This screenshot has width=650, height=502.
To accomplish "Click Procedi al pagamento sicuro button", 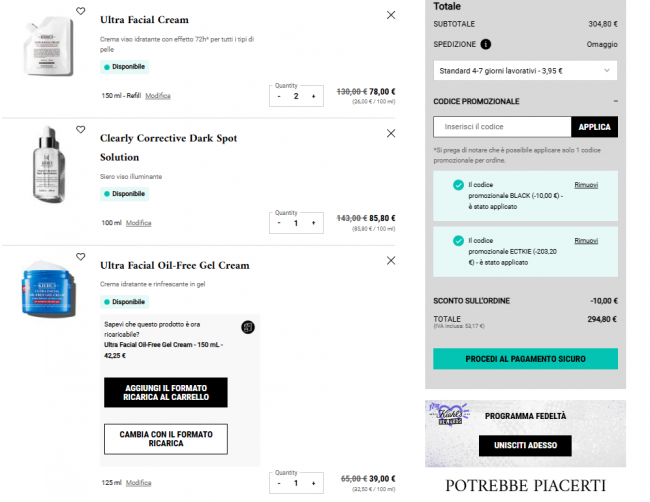I will [x=525, y=358].
